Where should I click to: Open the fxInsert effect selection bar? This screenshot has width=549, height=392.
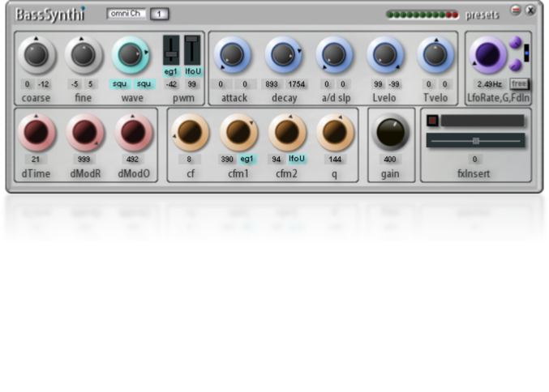click(x=482, y=121)
